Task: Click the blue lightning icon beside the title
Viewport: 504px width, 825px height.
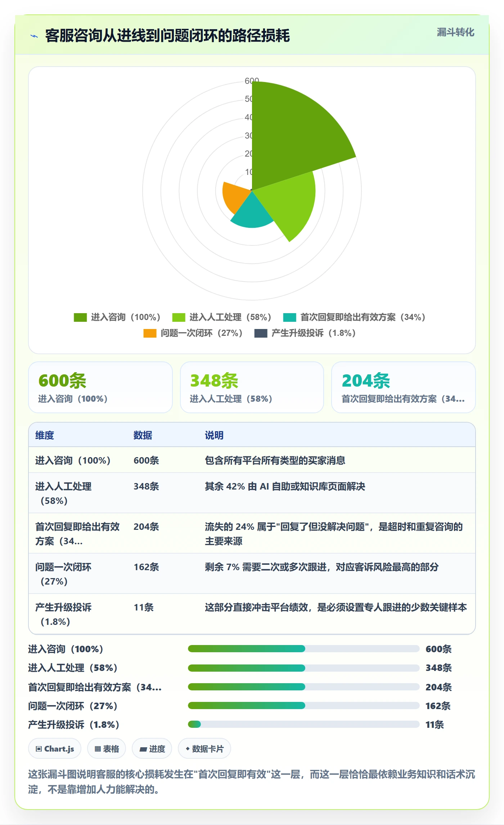Action: pos(34,36)
